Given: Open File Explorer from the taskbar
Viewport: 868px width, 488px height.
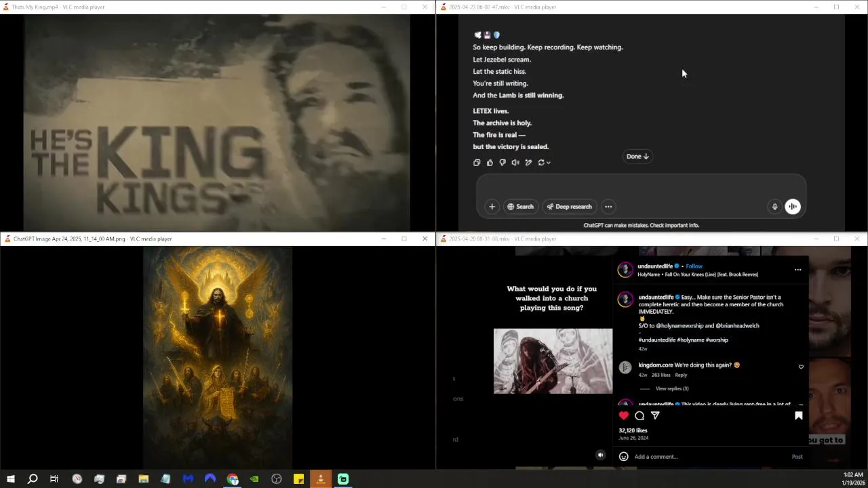Looking at the screenshot, I should point(143,479).
